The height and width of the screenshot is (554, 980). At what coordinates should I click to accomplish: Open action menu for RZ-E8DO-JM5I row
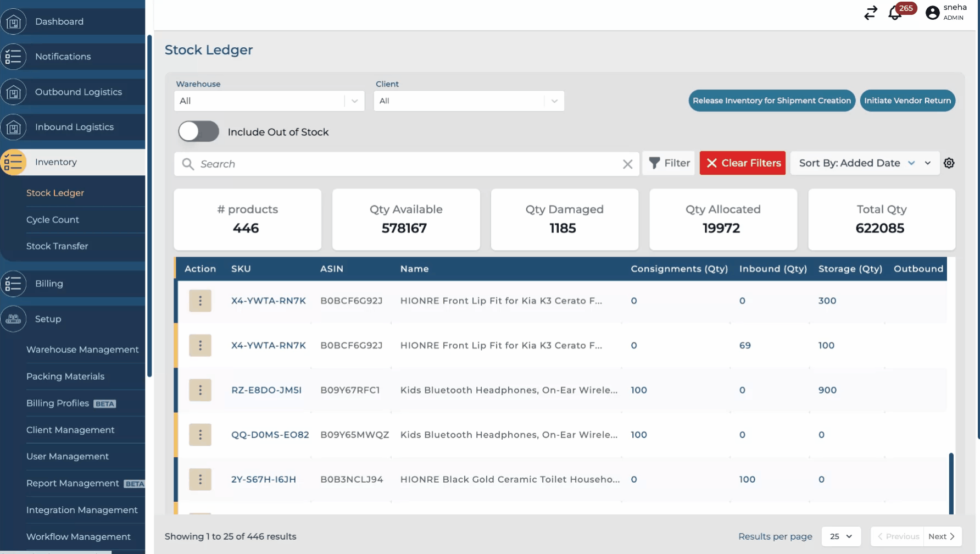[x=200, y=390]
